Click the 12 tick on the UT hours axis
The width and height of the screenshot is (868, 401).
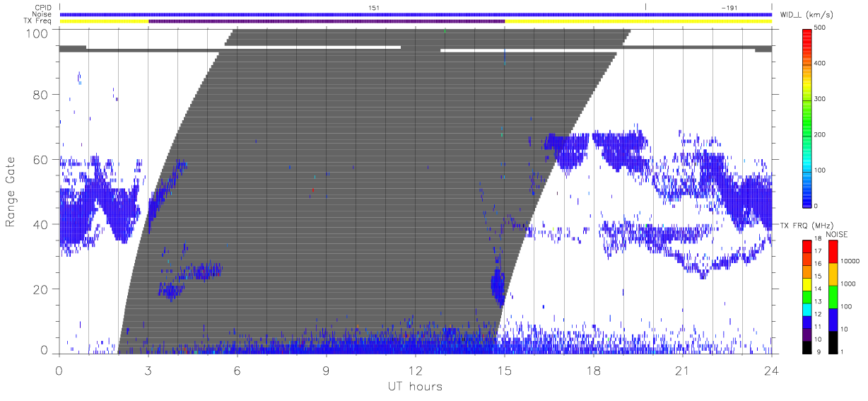[416, 370]
